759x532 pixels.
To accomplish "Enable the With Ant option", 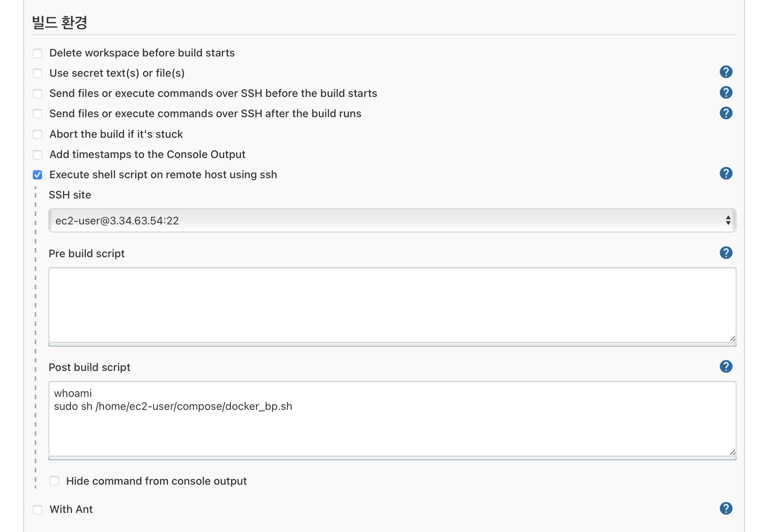I will (x=37, y=509).
